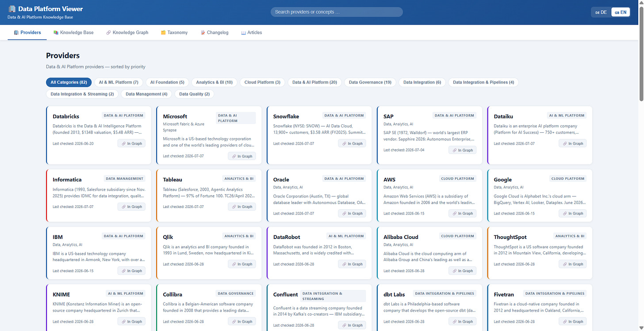Screen dimensions: 644x331
Task: Filter by Data Integration (6) chip
Action: [x=422, y=82]
